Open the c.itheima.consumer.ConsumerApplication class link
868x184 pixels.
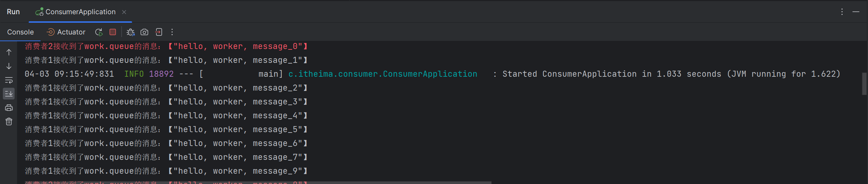(x=383, y=74)
